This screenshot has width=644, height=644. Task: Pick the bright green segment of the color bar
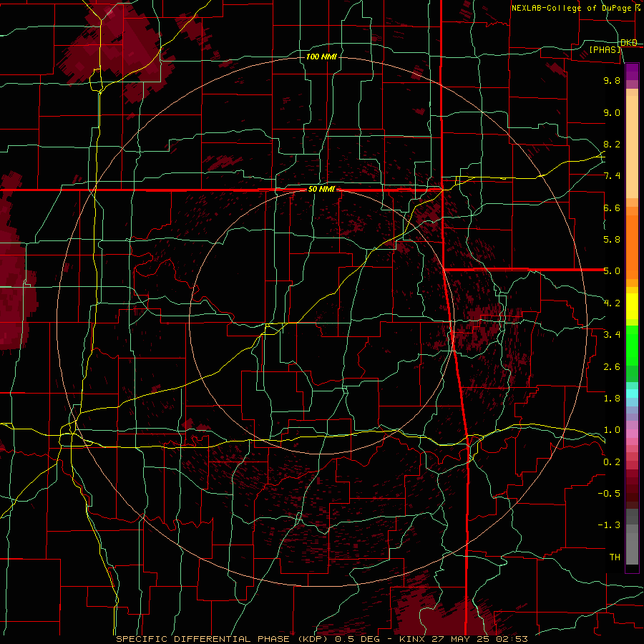point(632,346)
